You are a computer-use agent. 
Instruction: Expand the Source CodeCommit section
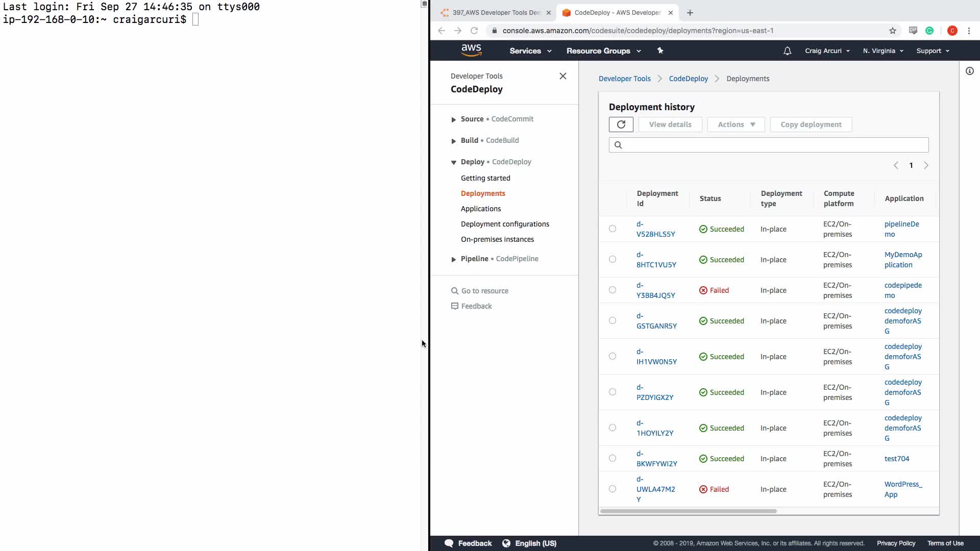click(x=454, y=119)
